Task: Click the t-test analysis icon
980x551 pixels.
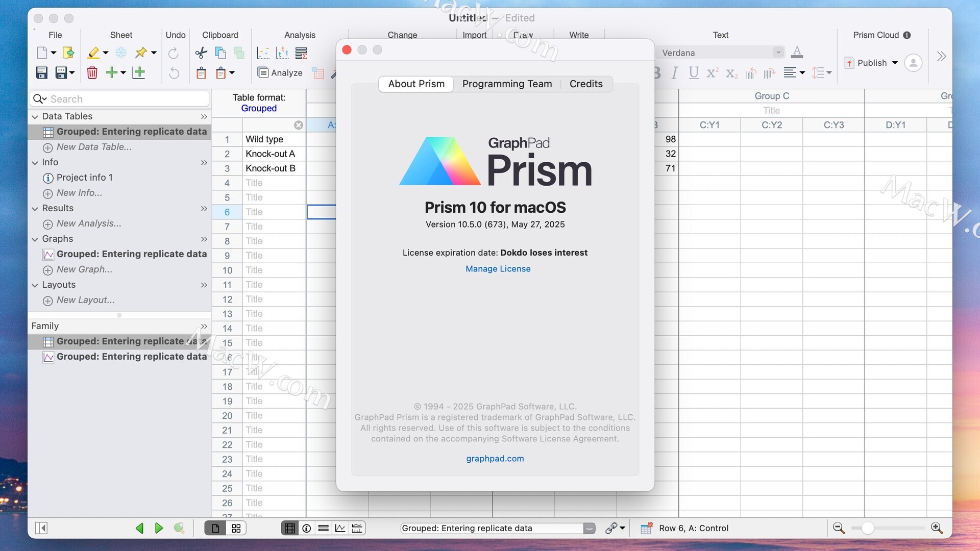Action: click(282, 53)
